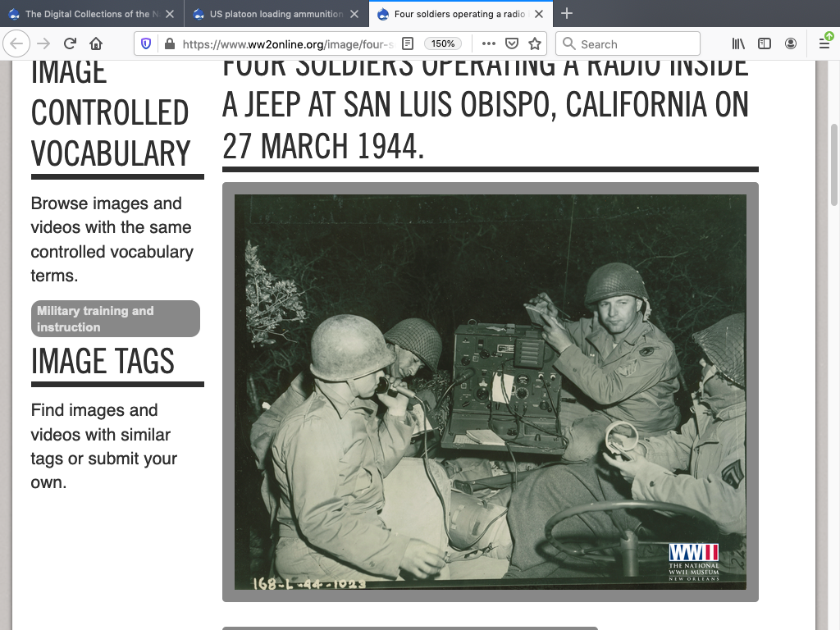840x630 pixels.
Task: Toggle Reader View for this page
Action: (408, 44)
